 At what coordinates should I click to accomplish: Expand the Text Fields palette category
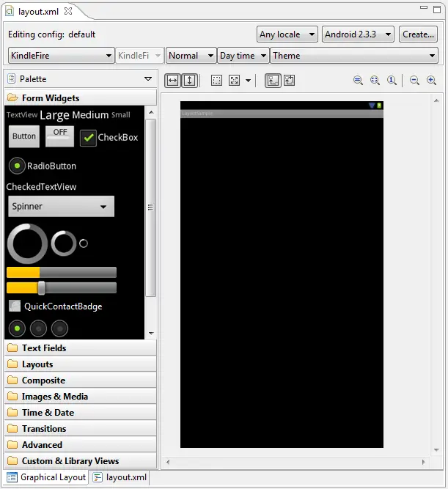[44, 348]
